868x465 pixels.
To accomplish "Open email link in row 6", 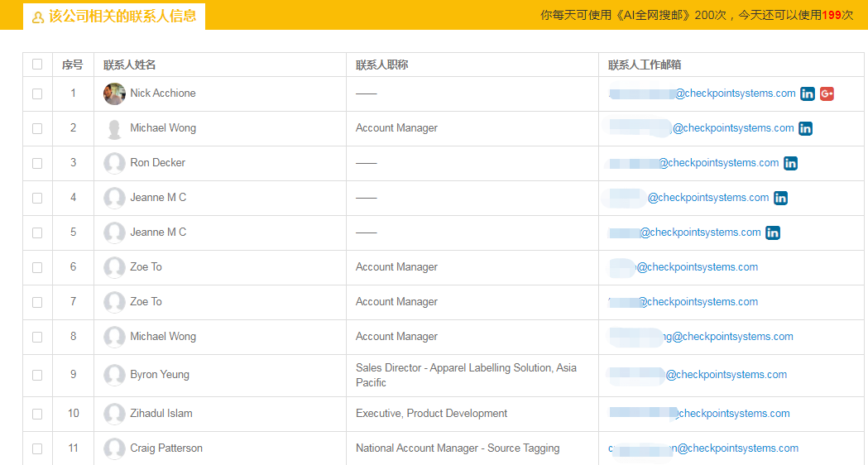I will (683, 266).
